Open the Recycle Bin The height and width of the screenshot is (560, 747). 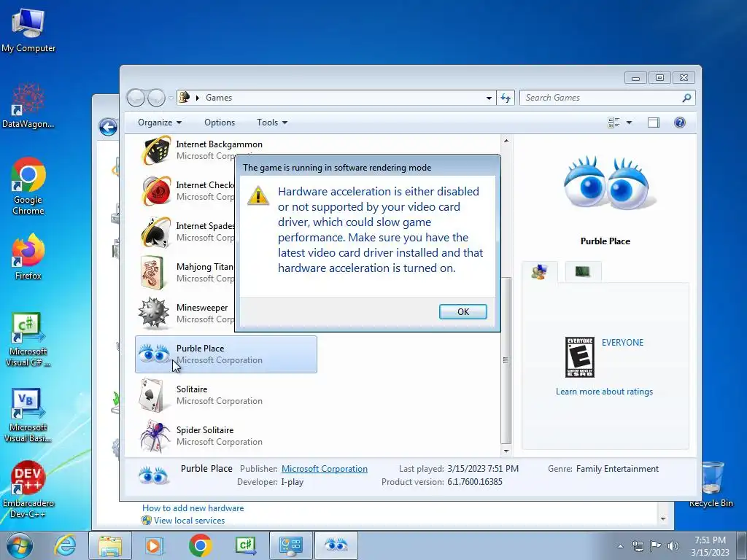coord(711,484)
